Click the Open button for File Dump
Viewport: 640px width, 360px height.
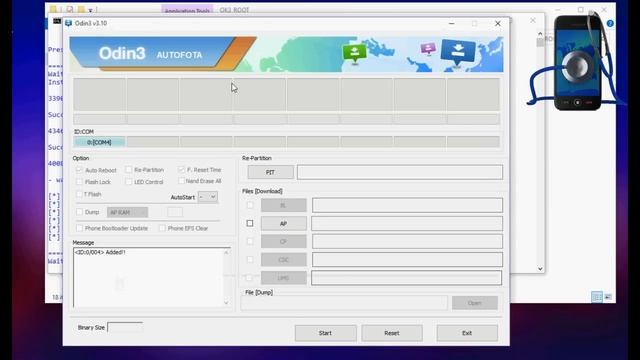474,303
